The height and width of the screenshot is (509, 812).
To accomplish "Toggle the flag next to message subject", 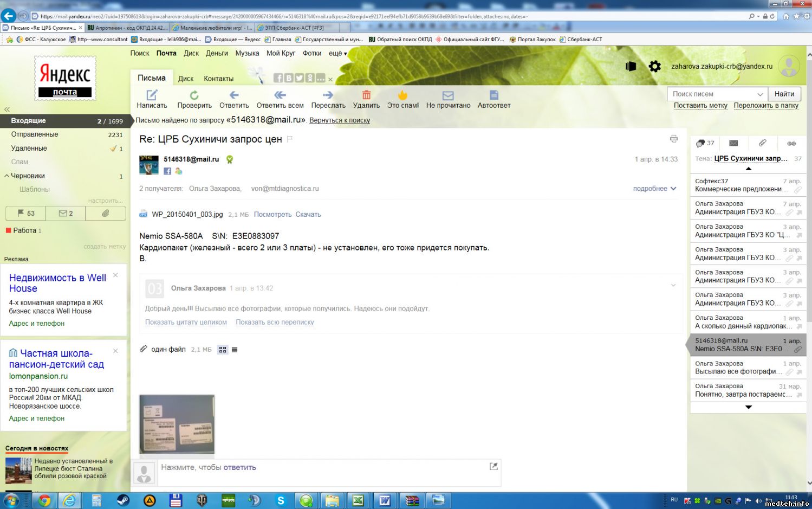I will pyautogui.click(x=290, y=139).
